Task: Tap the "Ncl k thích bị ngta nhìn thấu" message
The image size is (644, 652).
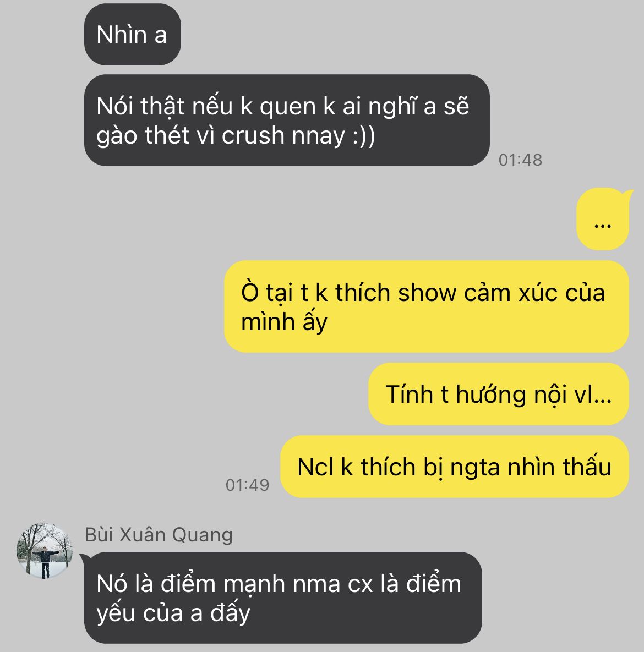Action: pyautogui.click(x=454, y=467)
